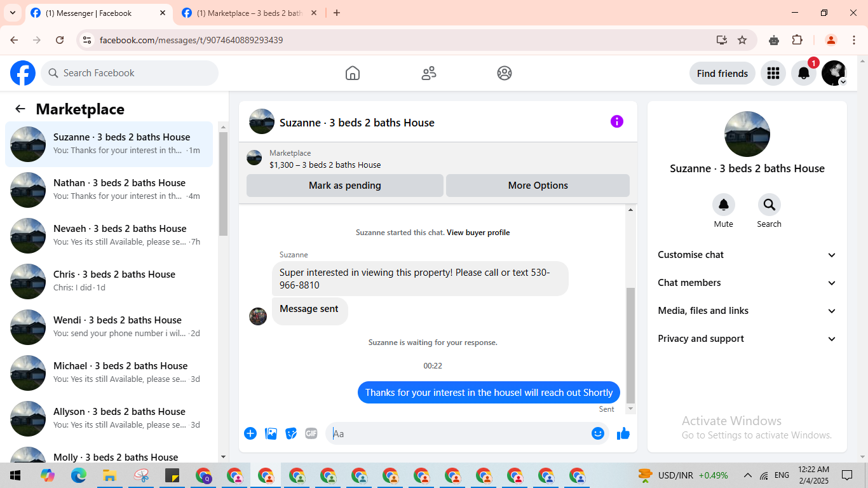Open the Allyson conversation
The height and width of the screenshot is (488, 868).
(109, 419)
